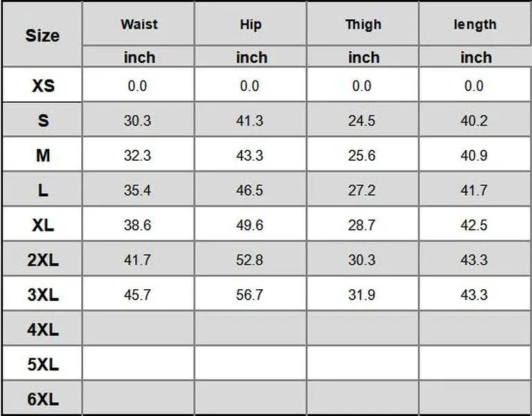Click the 41.3 hip value for size S
This screenshot has width=532, height=416.
(250, 121)
